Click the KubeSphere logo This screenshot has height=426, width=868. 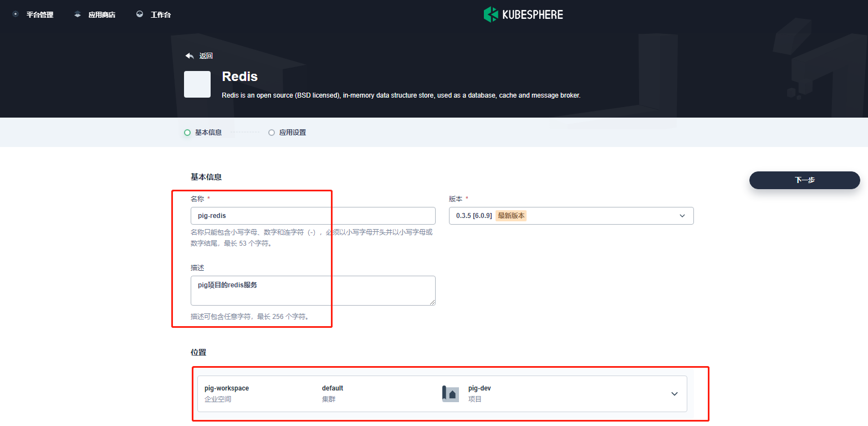click(523, 14)
